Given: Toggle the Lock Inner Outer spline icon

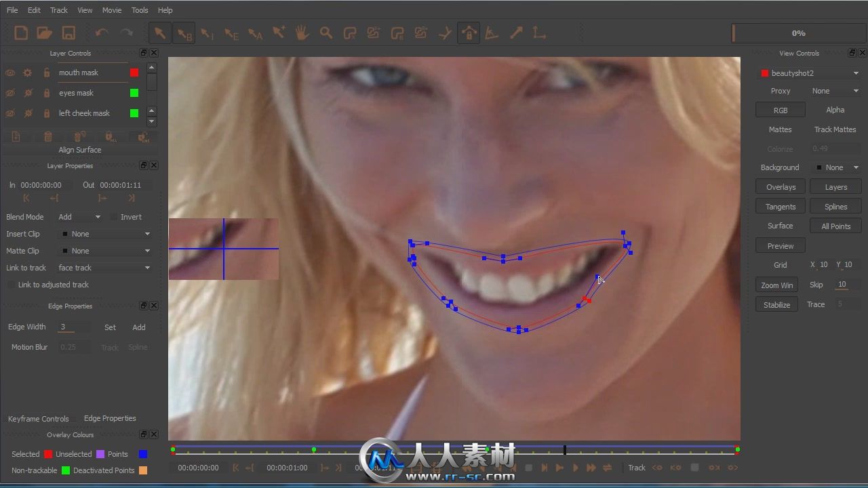Looking at the screenshot, I should tap(469, 33).
